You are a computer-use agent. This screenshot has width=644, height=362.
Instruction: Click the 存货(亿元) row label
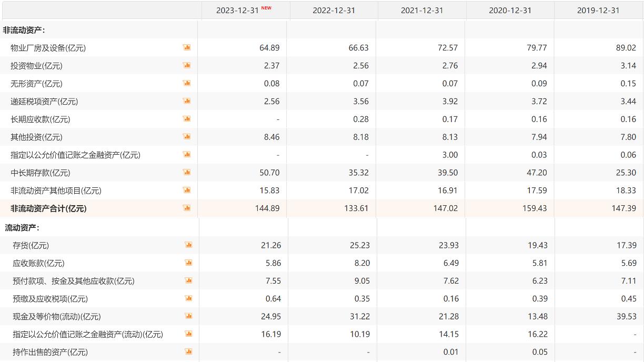click(31, 246)
